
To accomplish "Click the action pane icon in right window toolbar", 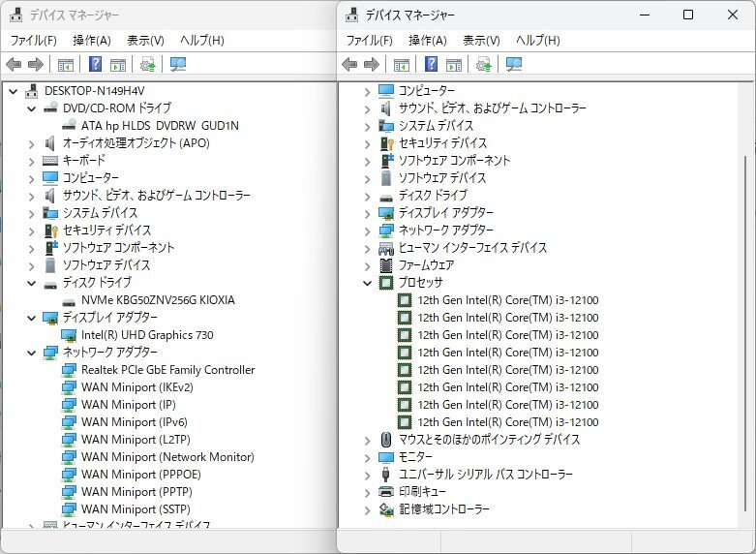I will (x=454, y=64).
